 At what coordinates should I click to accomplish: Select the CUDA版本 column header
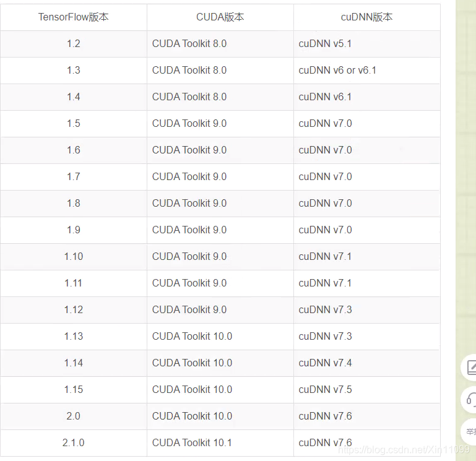pyautogui.click(x=220, y=17)
